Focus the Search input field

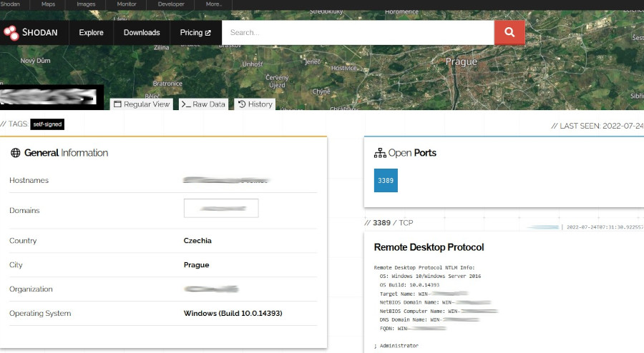point(358,32)
